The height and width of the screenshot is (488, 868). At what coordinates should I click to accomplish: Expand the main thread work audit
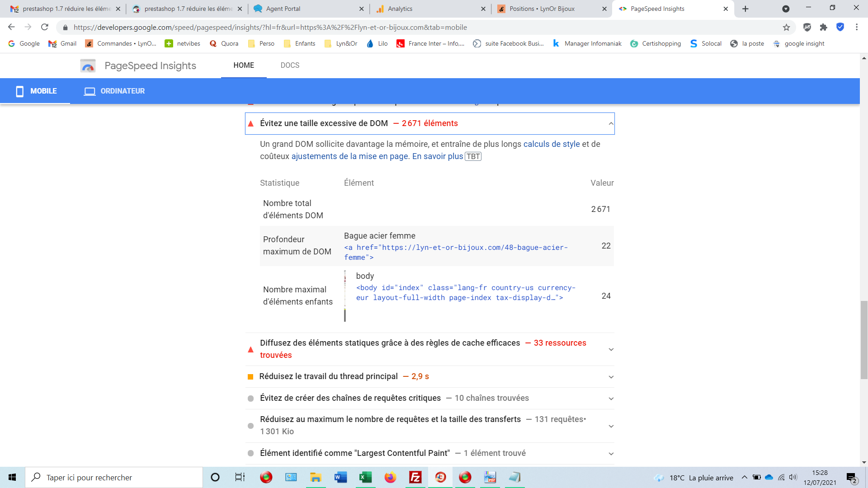click(x=429, y=376)
